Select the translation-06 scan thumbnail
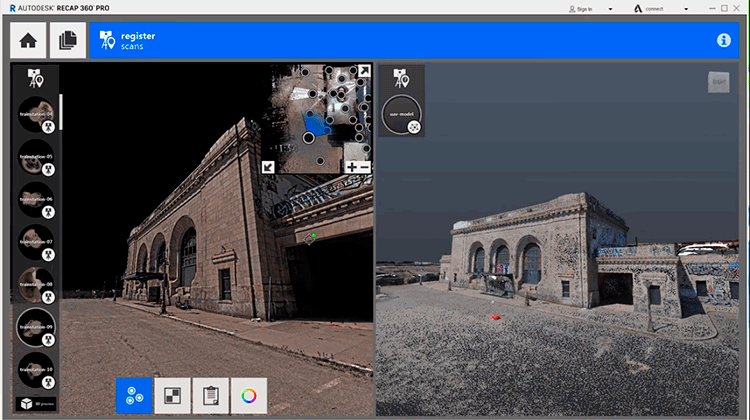This screenshot has width=750, height=420. tap(36, 200)
